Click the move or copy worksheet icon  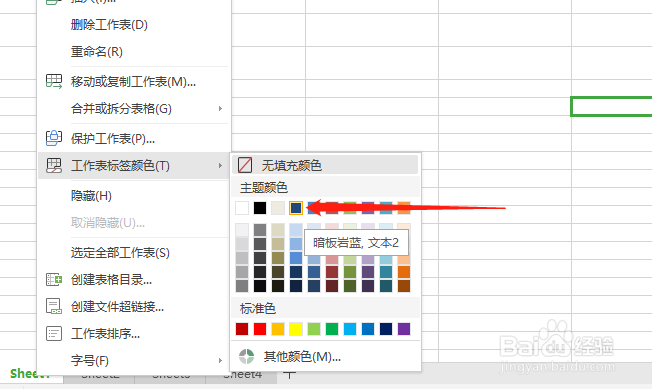pyautogui.click(x=54, y=81)
